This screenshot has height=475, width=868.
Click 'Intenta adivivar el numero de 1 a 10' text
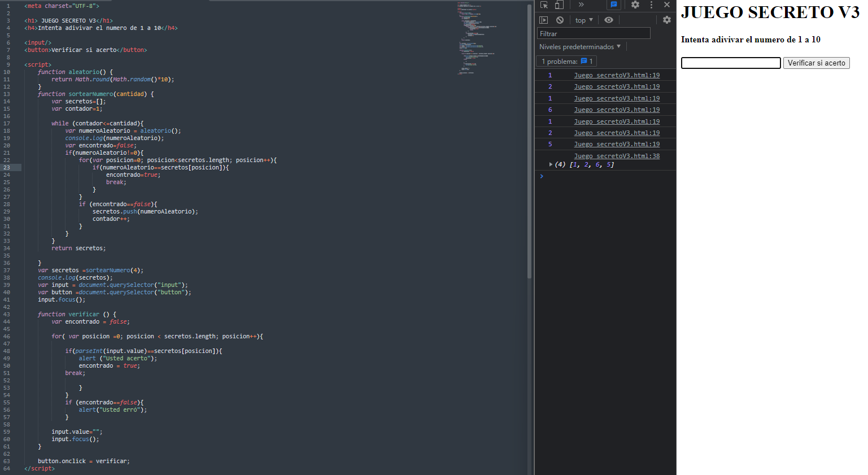pos(751,40)
